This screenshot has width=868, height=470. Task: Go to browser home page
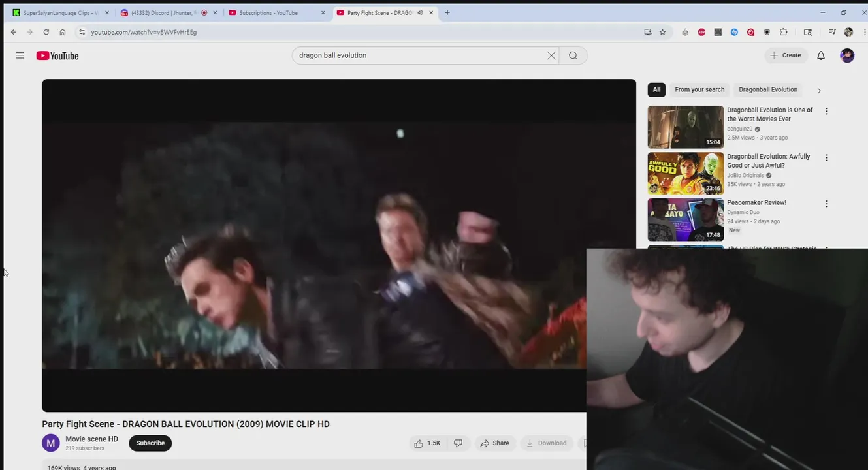[x=62, y=32]
